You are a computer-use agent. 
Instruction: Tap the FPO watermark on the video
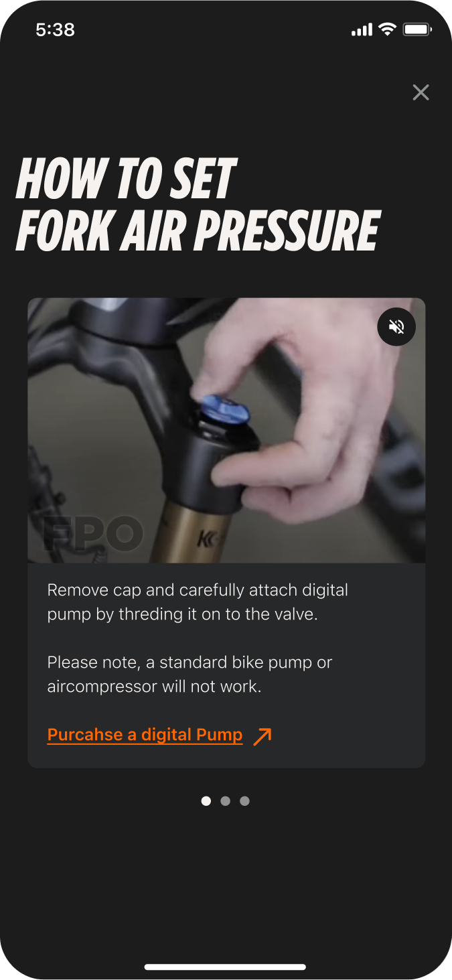(93, 534)
